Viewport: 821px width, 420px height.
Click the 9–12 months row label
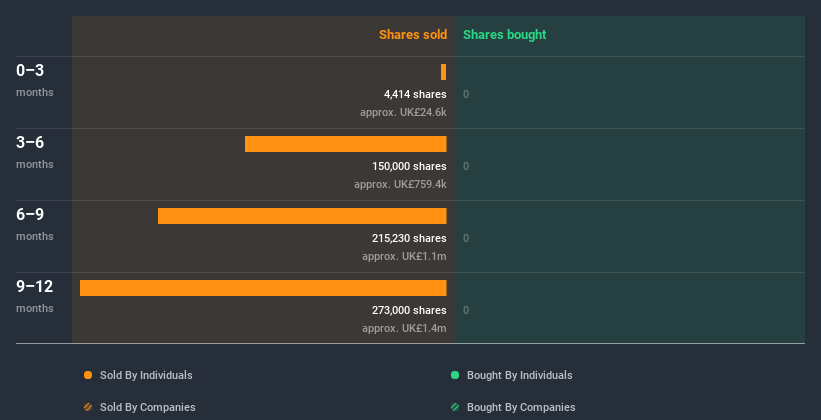(35, 296)
